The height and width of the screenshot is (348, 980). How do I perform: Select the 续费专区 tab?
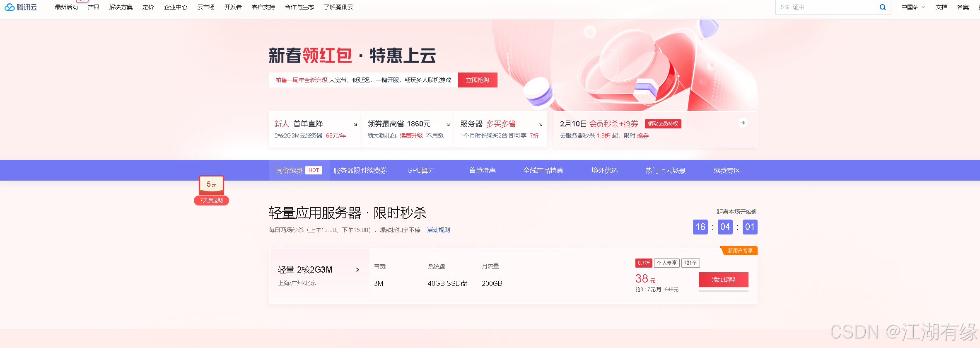727,170
